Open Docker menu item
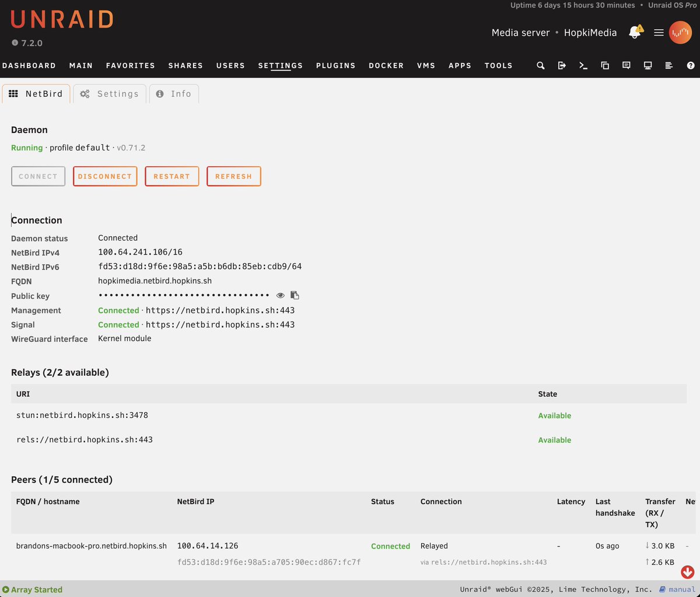 pos(386,65)
